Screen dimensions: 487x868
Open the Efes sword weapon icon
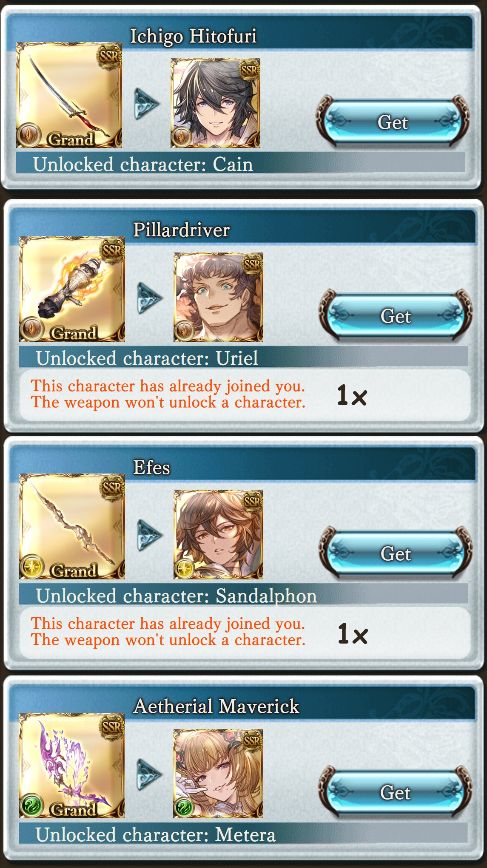coord(72,526)
